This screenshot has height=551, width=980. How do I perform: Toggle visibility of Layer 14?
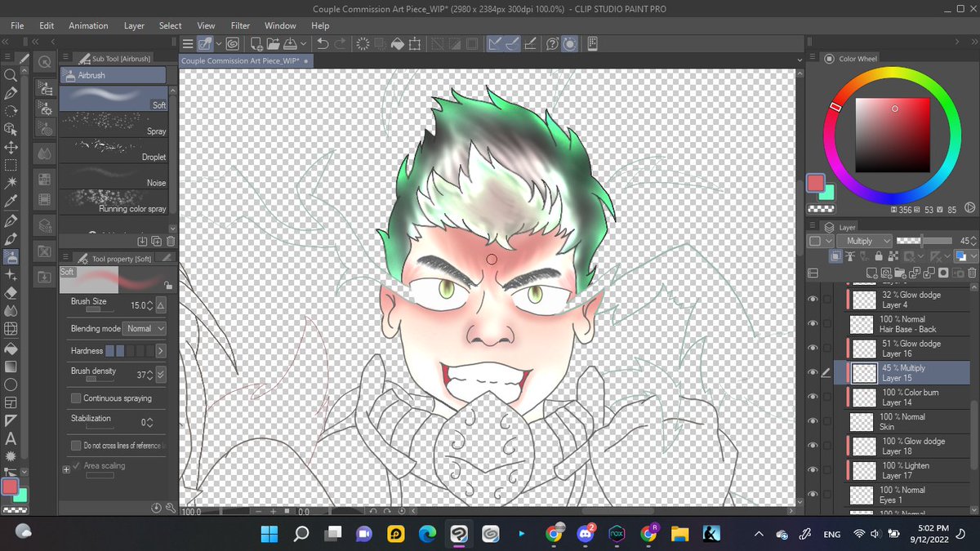tap(813, 398)
